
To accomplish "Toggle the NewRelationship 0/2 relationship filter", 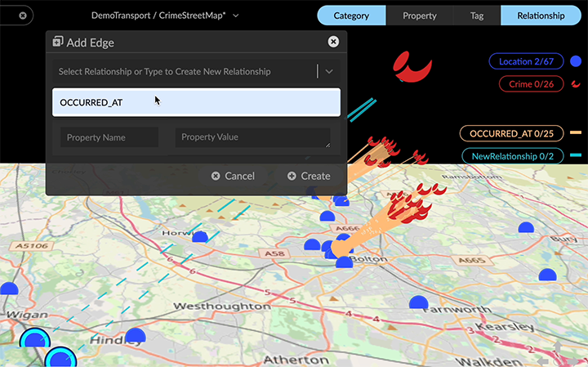I will click(512, 156).
